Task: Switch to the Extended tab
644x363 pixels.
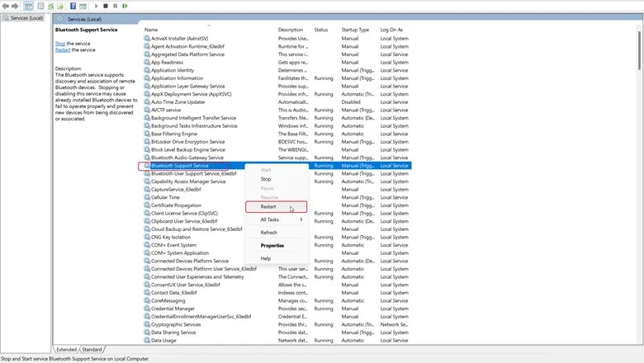Action: pos(67,350)
